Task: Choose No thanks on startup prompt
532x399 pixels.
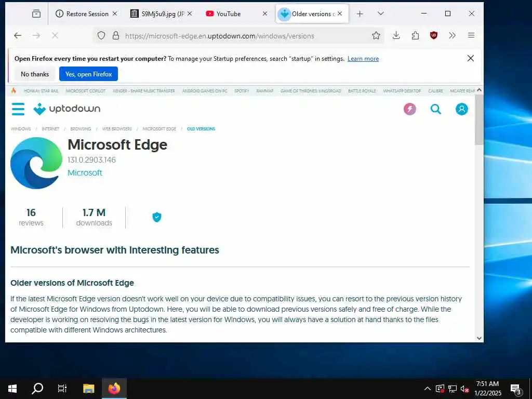Action: pyautogui.click(x=35, y=74)
